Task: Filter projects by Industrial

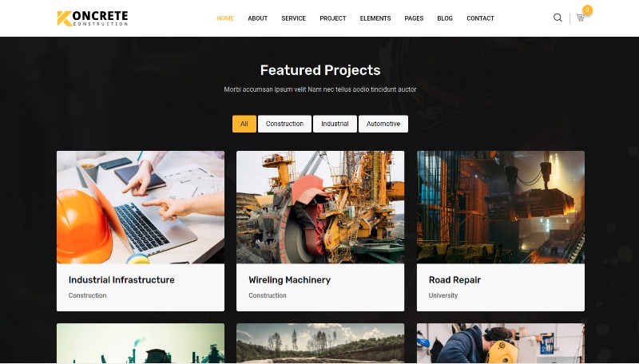Action: (335, 124)
